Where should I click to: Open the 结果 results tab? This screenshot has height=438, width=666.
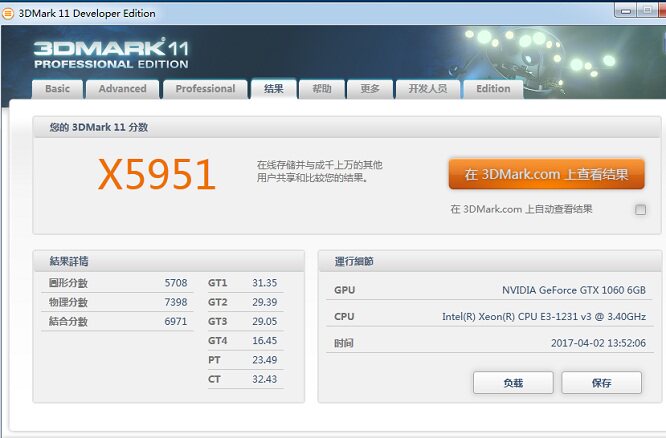pos(274,88)
